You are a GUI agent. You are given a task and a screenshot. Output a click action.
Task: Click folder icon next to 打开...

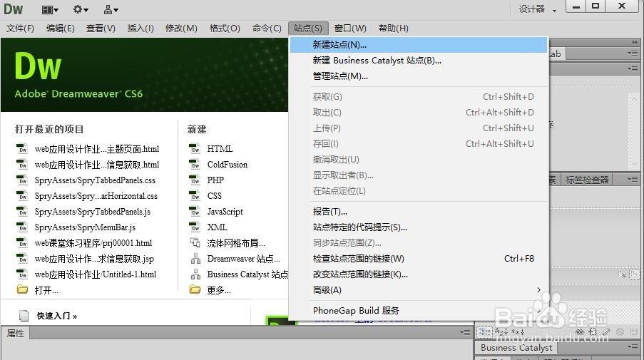coord(22,290)
